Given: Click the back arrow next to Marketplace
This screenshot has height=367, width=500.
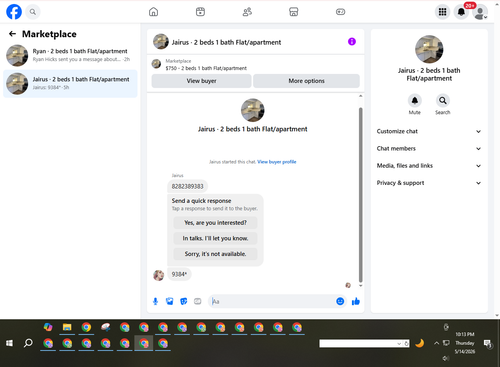Looking at the screenshot, I should [x=12, y=34].
